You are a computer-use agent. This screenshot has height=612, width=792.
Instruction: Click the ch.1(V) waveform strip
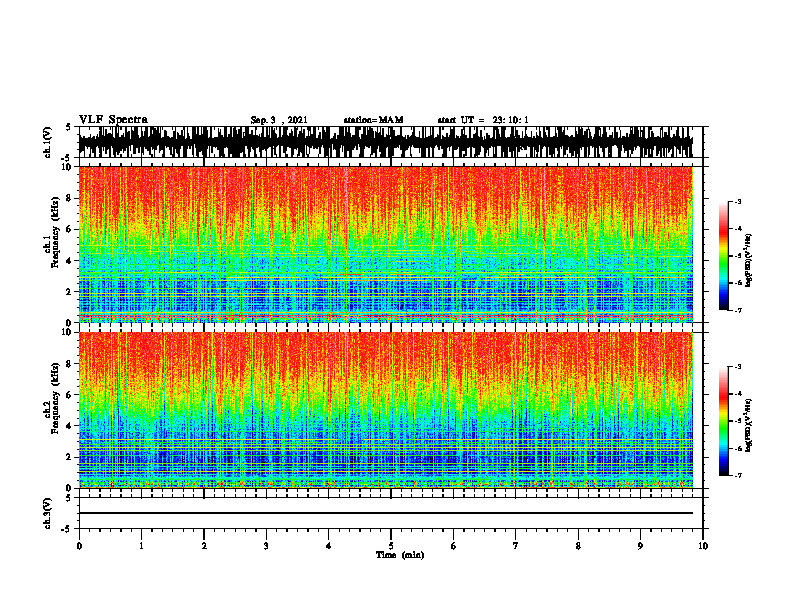[386, 142]
